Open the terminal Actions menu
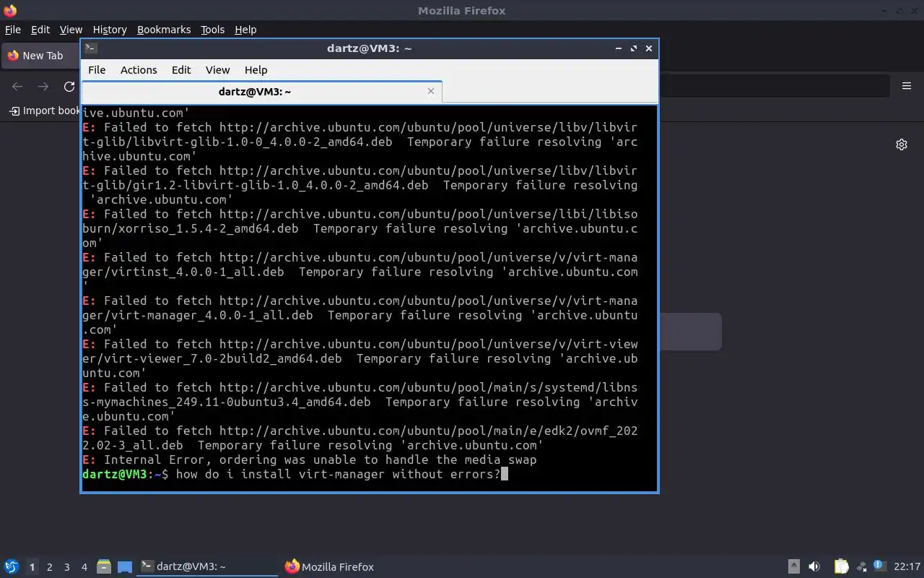The width and height of the screenshot is (924, 578). tap(139, 70)
